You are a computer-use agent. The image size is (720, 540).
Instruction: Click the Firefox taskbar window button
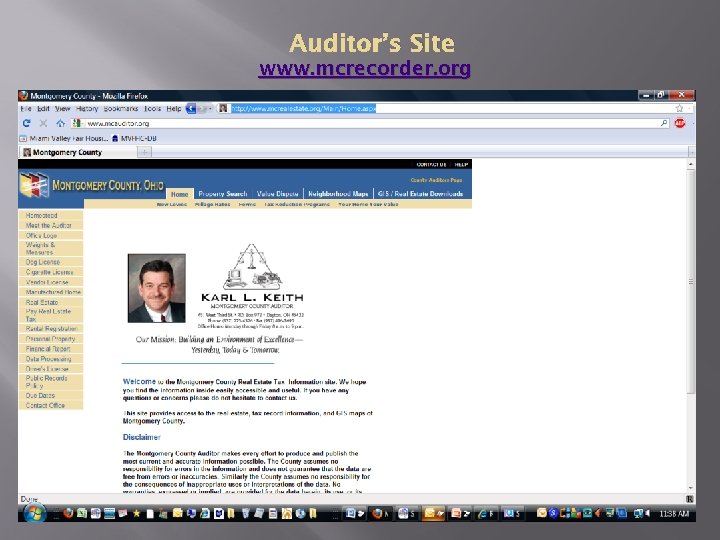pos(381,513)
